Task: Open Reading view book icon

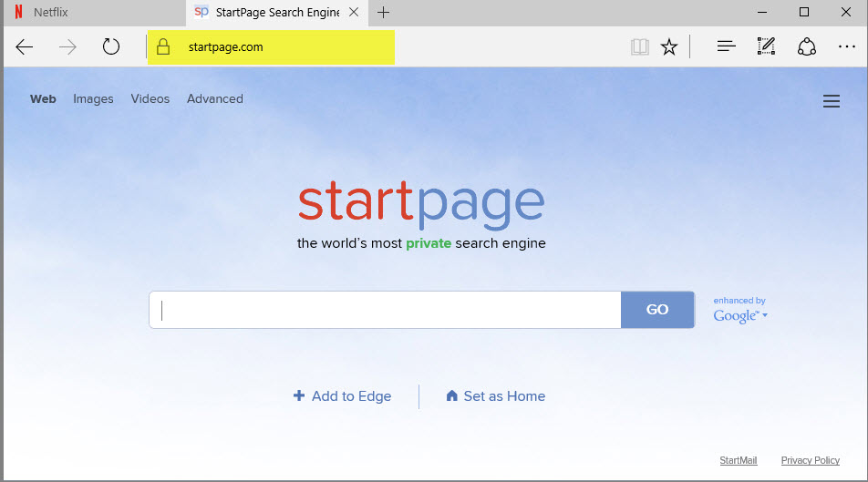Action: [x=639, y=46]
